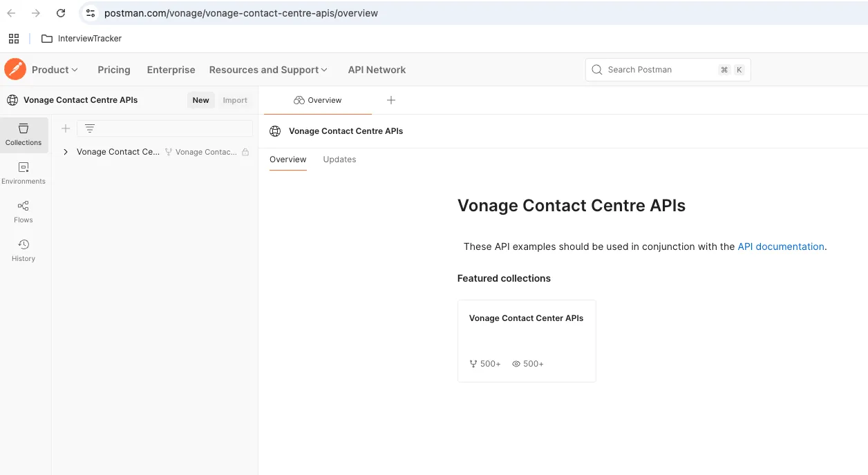This screenshot has width=868, height=475.
Task: Open the Environments sidebar panel
Action: click(x=23, y=173)
